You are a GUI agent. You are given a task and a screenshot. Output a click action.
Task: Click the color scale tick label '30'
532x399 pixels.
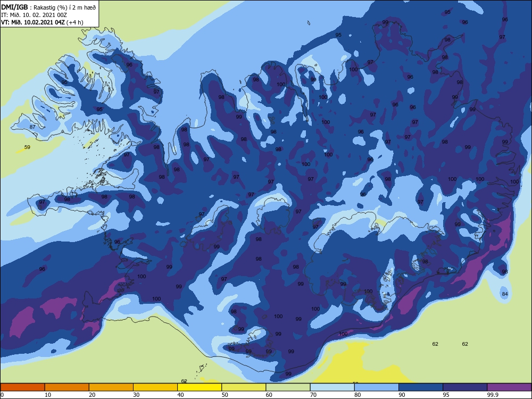(x=136, y=395)
